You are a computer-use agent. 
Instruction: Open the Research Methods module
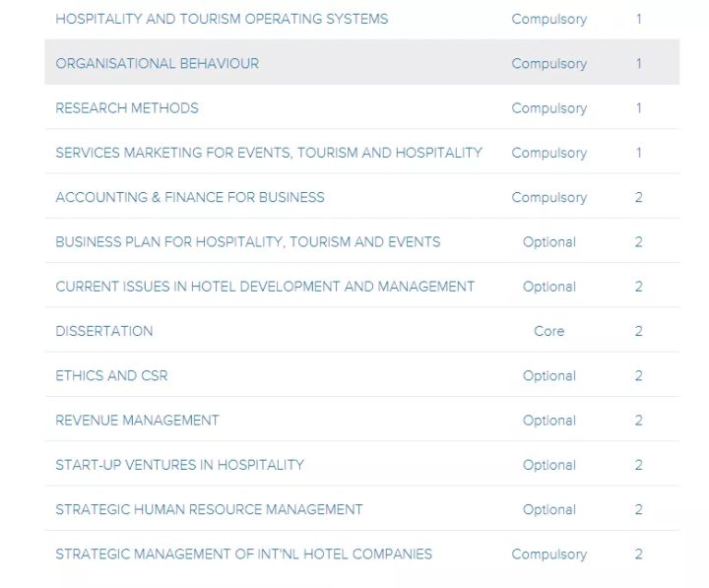(127, 108)
